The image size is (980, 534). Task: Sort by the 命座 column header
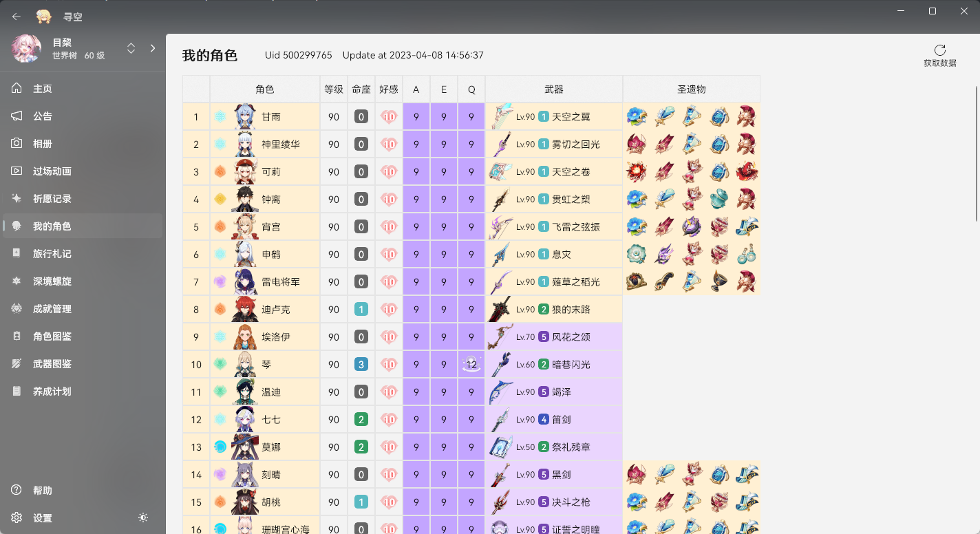click(x=361, y=89)
